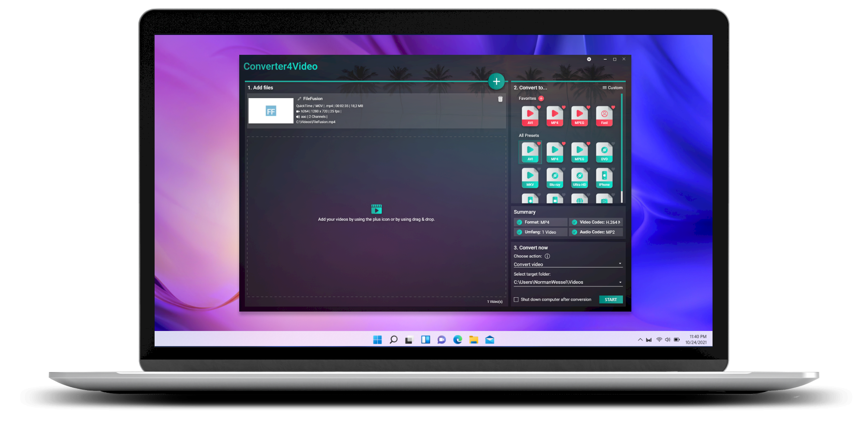The image size is (868, 442).
Task: Open the Custom menu
Action: [612, 88]
